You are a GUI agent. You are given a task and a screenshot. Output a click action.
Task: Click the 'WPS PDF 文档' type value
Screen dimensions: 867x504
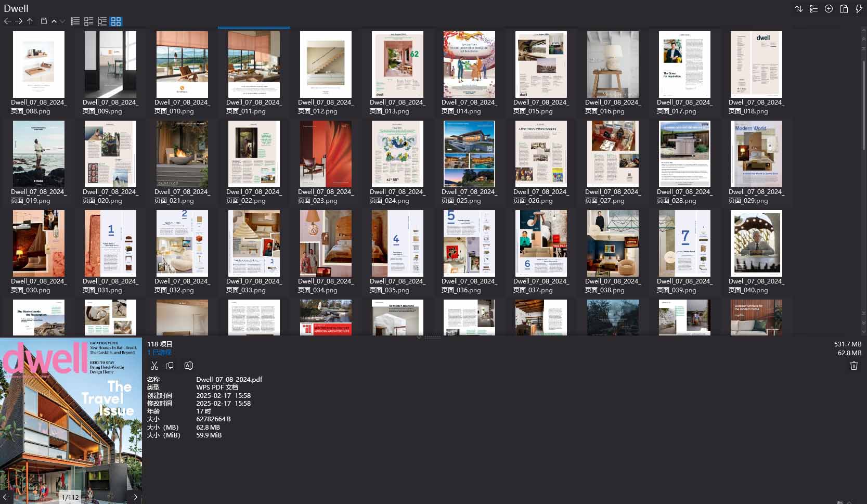[x=217, y=387]
